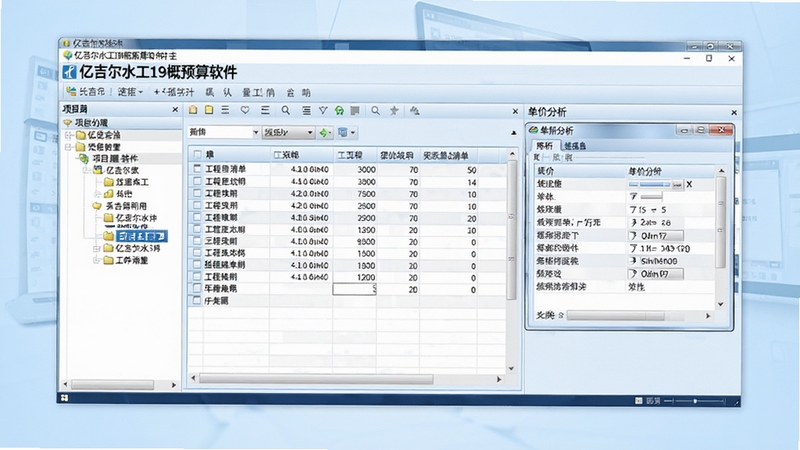Click the zoom slider in the status bar

point(695,401)
